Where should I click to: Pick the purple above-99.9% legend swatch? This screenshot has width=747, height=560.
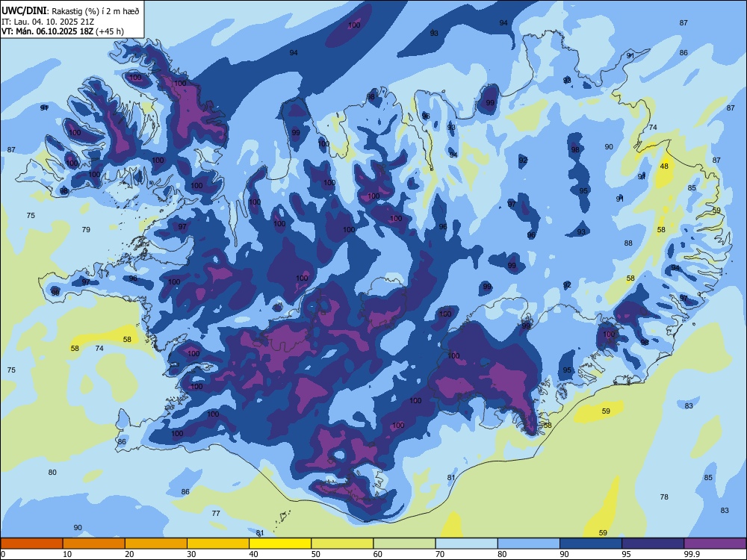tap(715, 544)
